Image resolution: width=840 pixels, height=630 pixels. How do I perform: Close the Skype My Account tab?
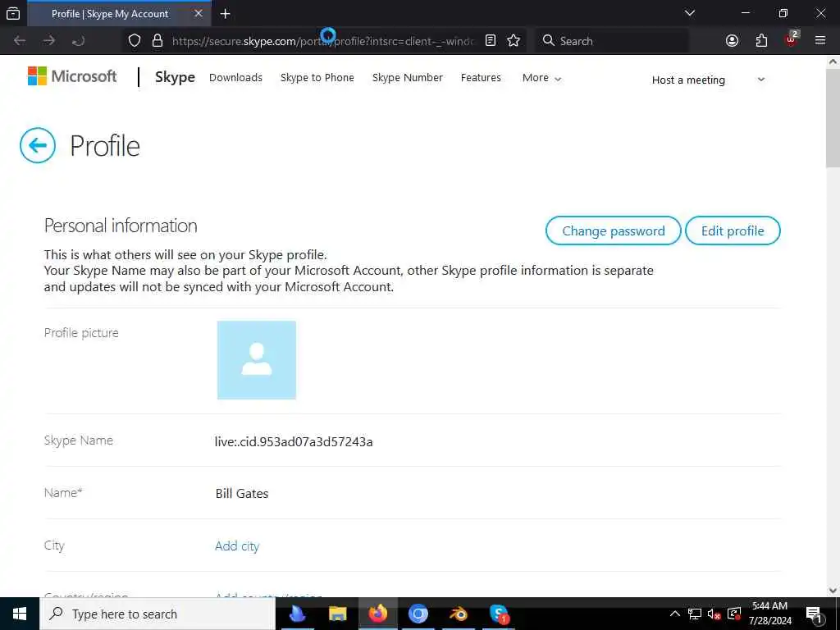coord(199,13)
